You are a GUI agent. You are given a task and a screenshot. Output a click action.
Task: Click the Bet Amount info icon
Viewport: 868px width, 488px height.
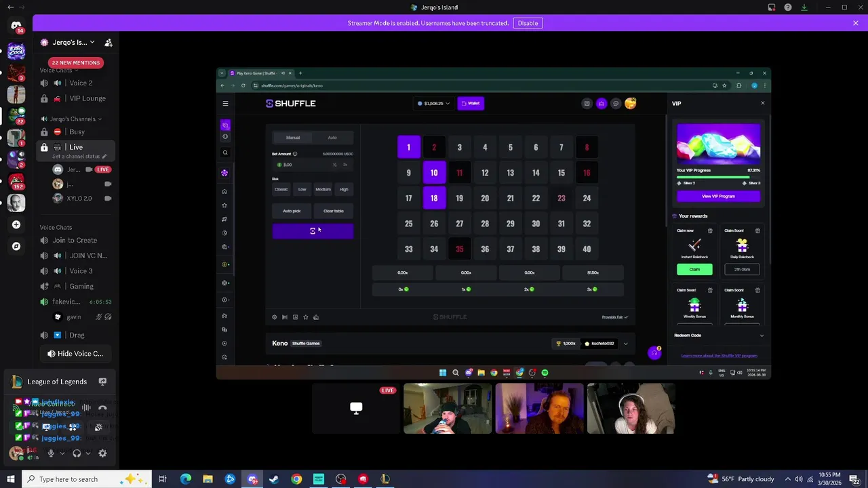click(x=295, y=154)
